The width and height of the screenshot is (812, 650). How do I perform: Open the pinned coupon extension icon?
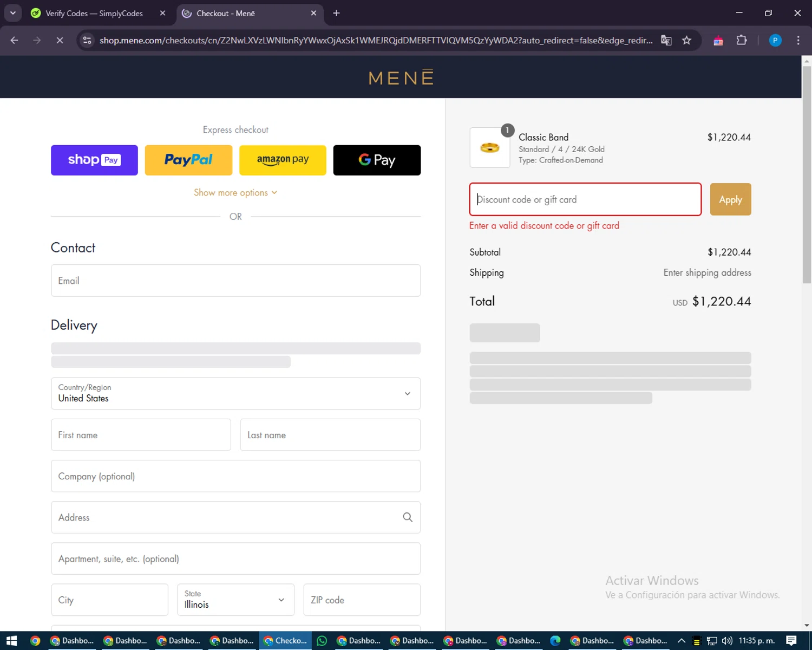[718, 41]
